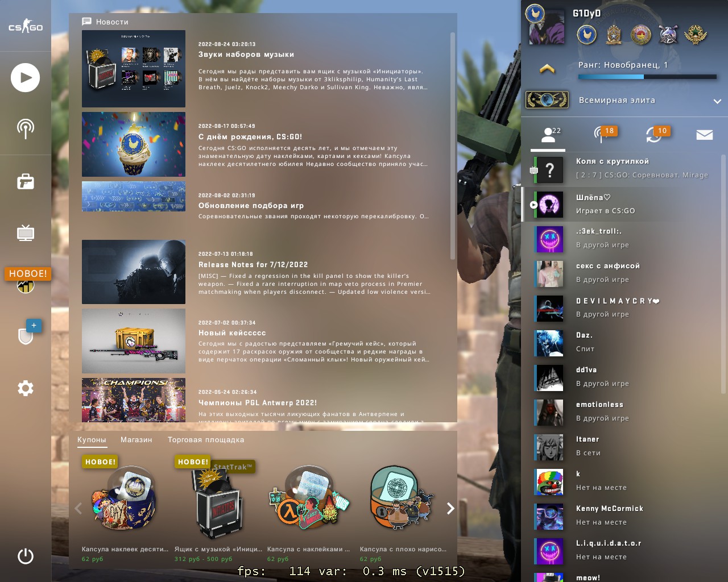Screen dimensions: 728x582
Task: Click the new weapon case thumbnail
Action: [x=134, y=341]
